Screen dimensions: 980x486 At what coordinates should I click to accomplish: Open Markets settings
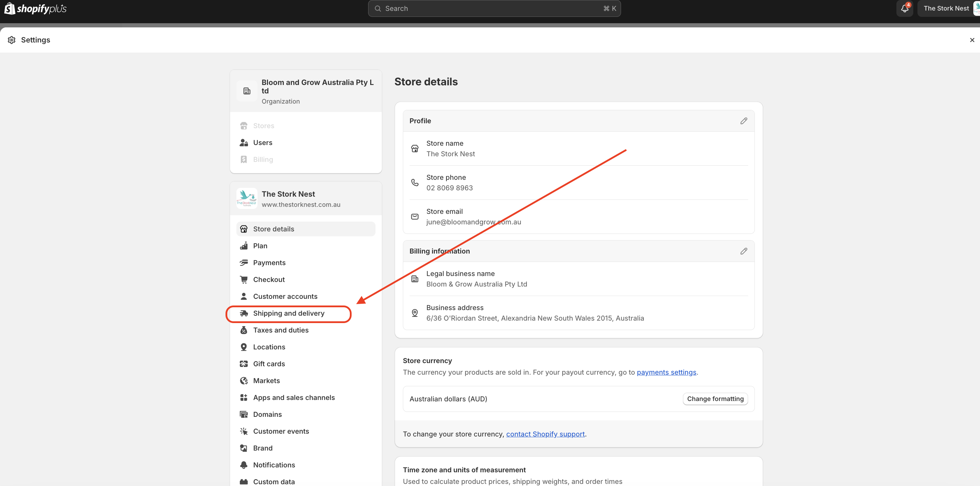306,381
